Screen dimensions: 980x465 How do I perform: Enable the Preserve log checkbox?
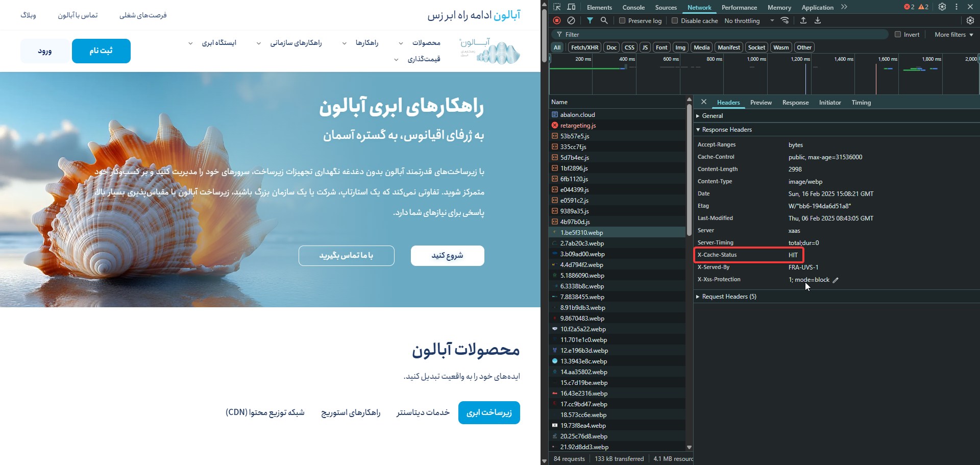tap(622, 21)
